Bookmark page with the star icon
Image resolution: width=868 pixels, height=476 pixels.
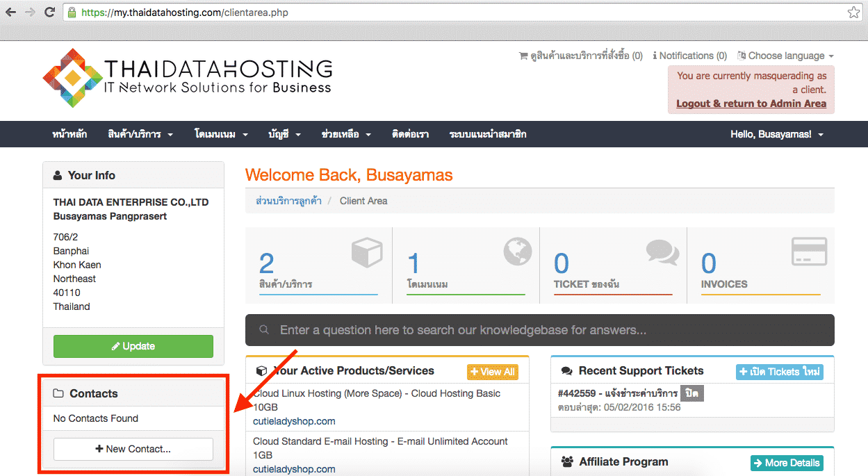[853, 13]
